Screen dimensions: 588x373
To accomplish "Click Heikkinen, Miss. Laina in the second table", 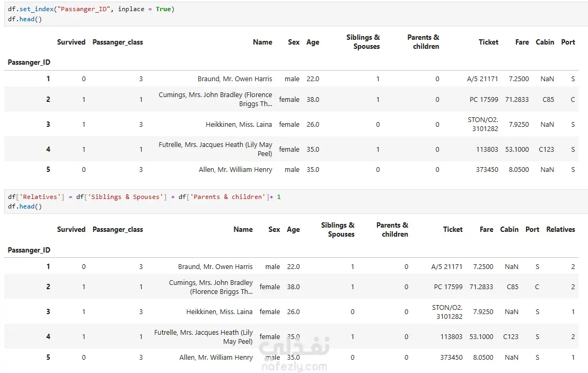I will 220,312.
